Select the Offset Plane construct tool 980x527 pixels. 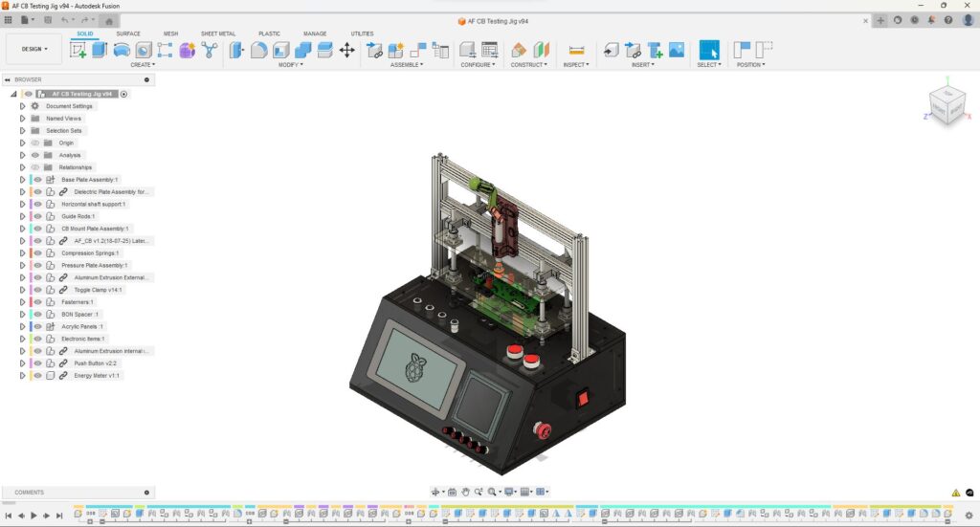click(518, 50)
